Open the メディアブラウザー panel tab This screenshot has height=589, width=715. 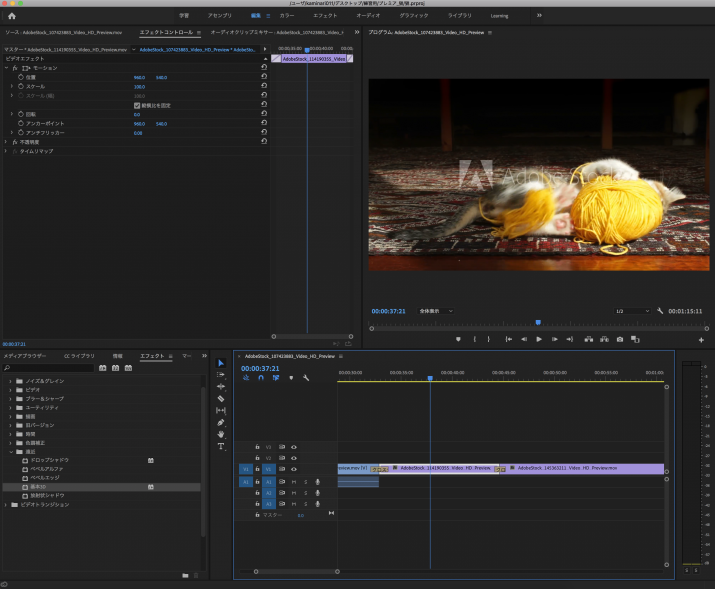click(25, 356)
